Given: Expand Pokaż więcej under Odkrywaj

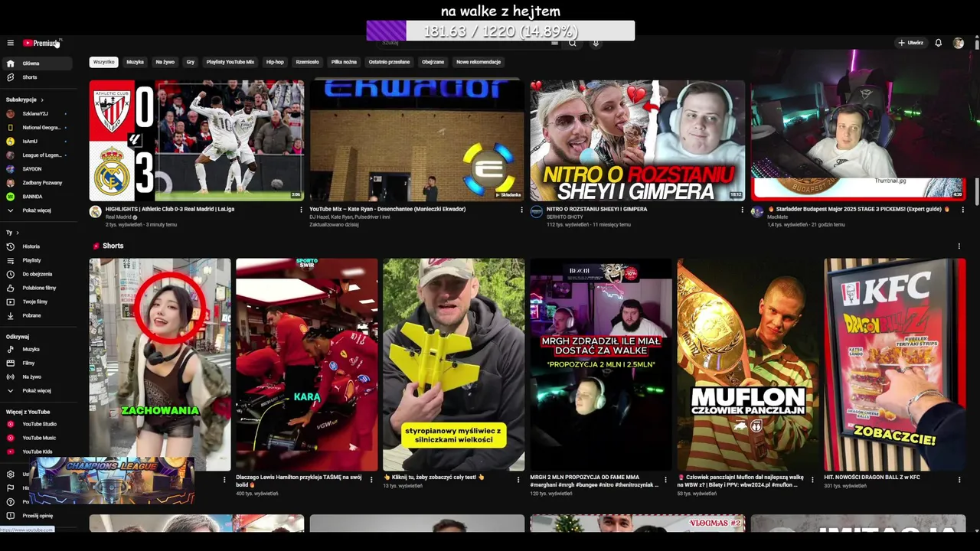Looking at the screenshot, I should [38, 390].
